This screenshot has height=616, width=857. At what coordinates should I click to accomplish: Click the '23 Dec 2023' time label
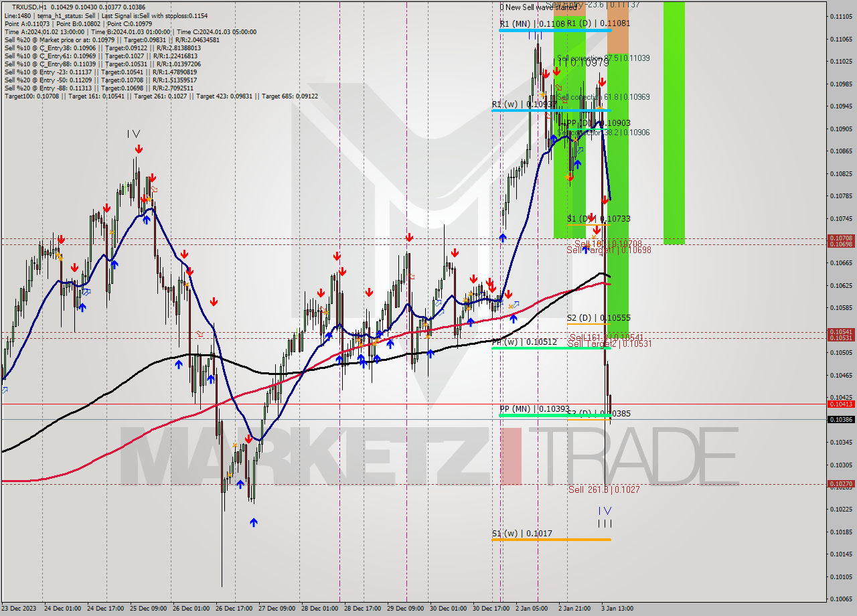18,609
